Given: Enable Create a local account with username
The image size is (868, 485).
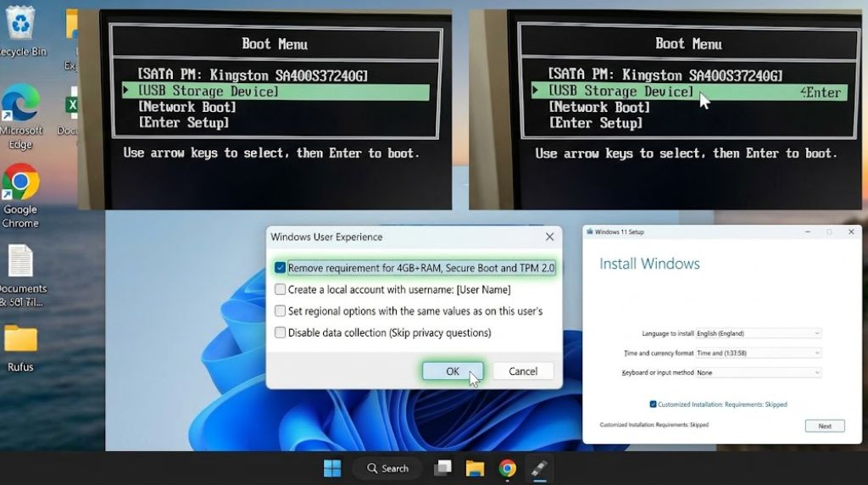Looking at the screenshot, I should point(280,290).
